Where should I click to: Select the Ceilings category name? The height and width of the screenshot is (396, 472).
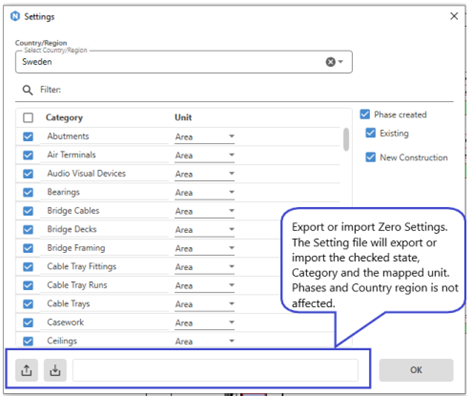[x=62, y=341]
